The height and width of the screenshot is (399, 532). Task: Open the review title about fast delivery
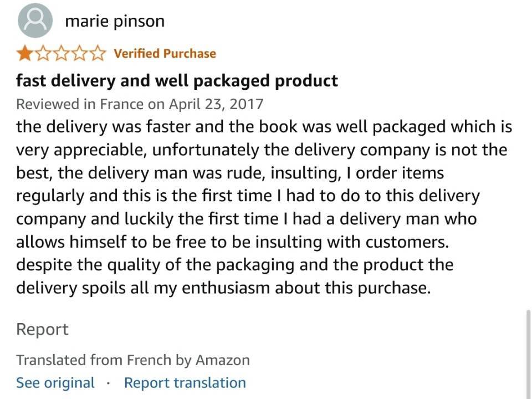[x=177, y=81]
